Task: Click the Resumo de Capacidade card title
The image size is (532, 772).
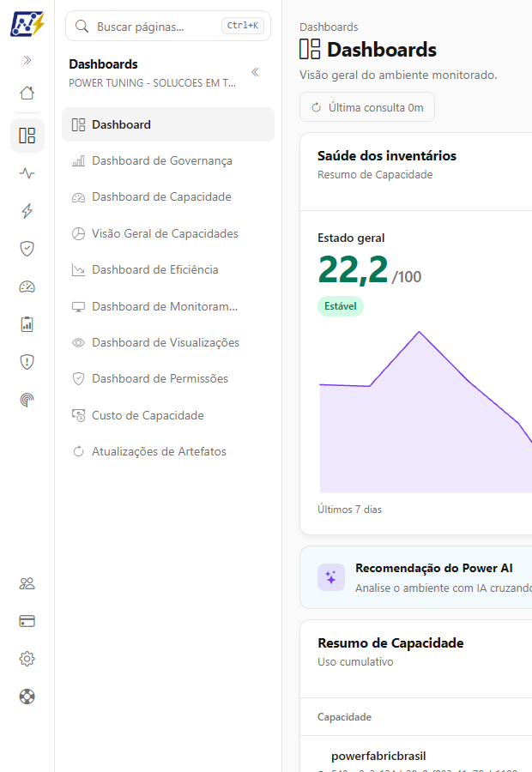Action: coord(390,643)
